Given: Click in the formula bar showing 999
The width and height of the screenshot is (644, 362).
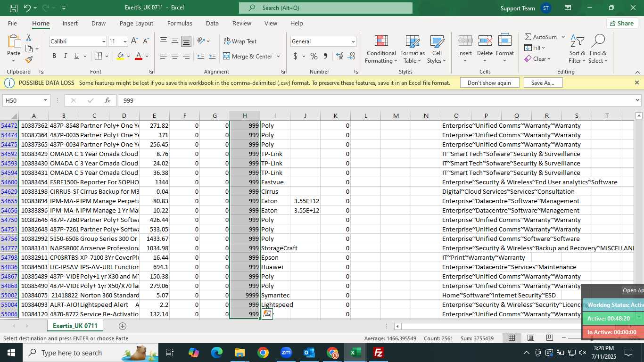Looking at the screenshot, I should [x=376, y=100].
